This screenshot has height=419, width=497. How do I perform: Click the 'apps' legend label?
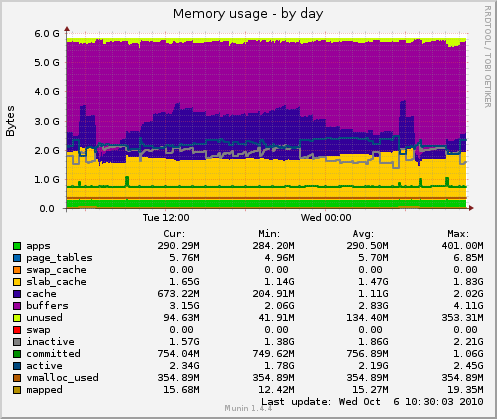[x=38, y=246]
